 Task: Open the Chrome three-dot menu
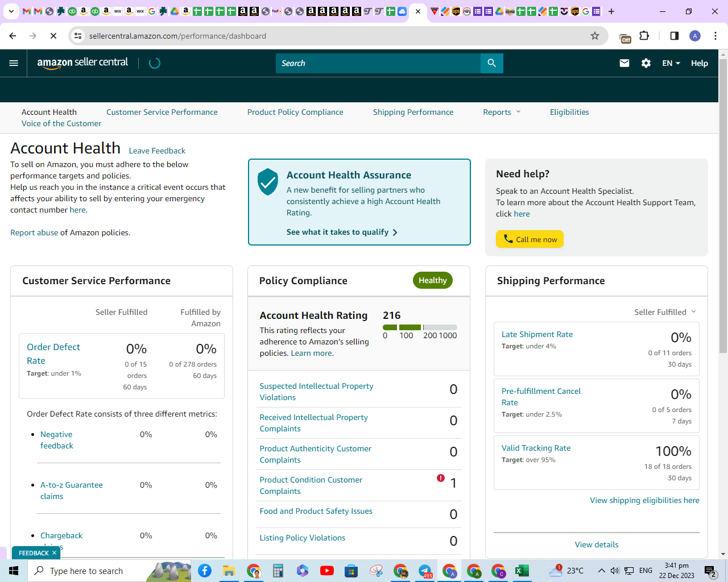click(x=715, y=36)
